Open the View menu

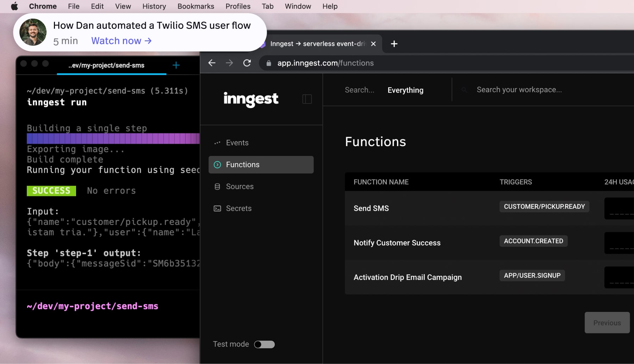click(x=123, y=6)
